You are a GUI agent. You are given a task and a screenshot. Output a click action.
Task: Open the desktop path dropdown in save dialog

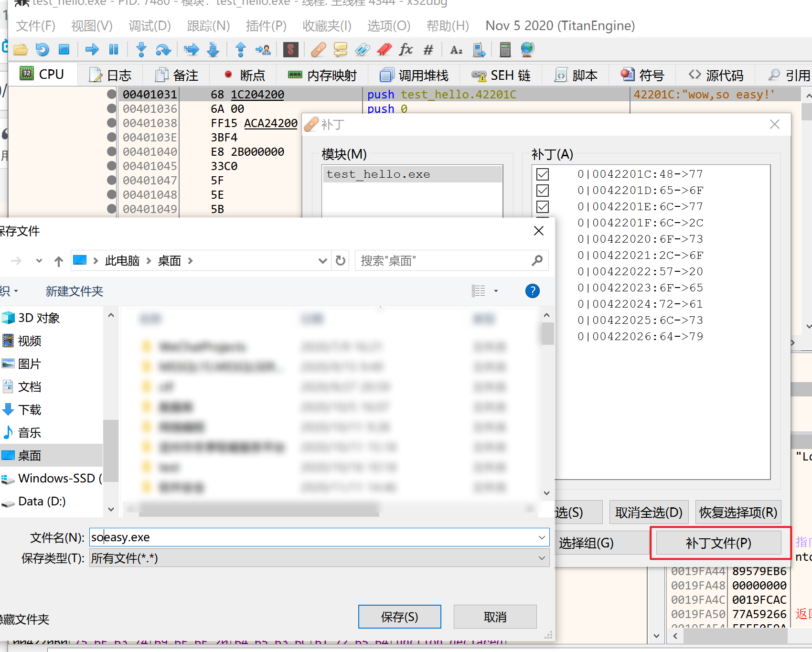[x=323, y=260]
